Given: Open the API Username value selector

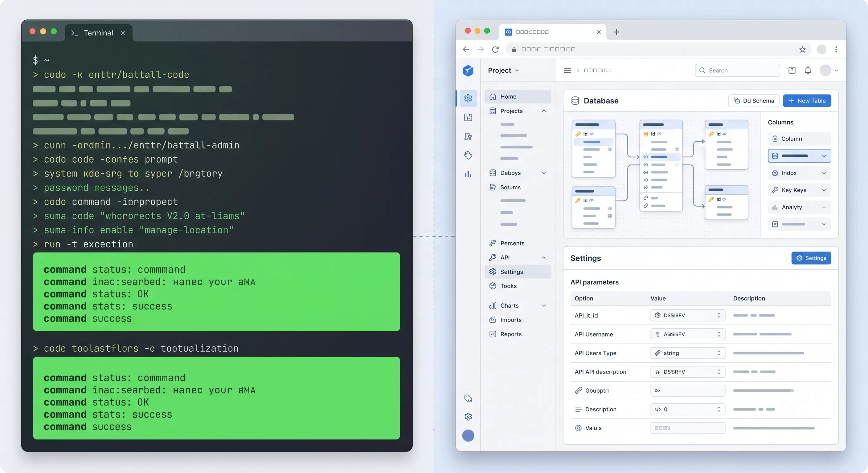Looking at the screenshot, I should point(688,334).
